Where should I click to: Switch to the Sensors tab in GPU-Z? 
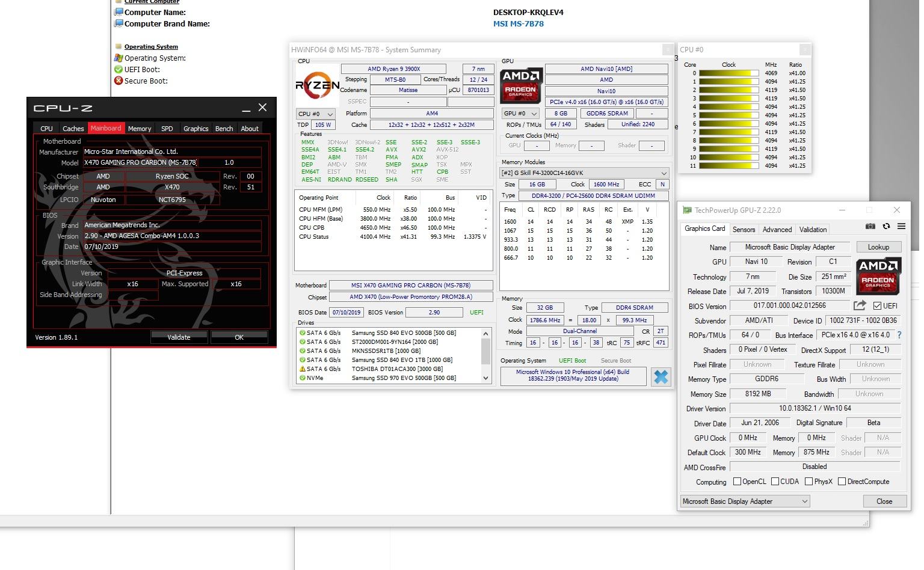[744, 229]
